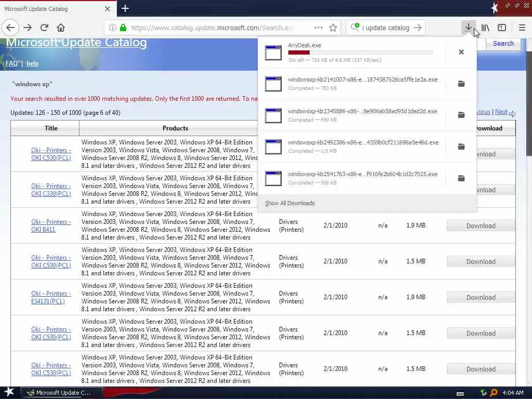
Task: Click the 4:04 AM taskbar clock
Action: (513, 393)
